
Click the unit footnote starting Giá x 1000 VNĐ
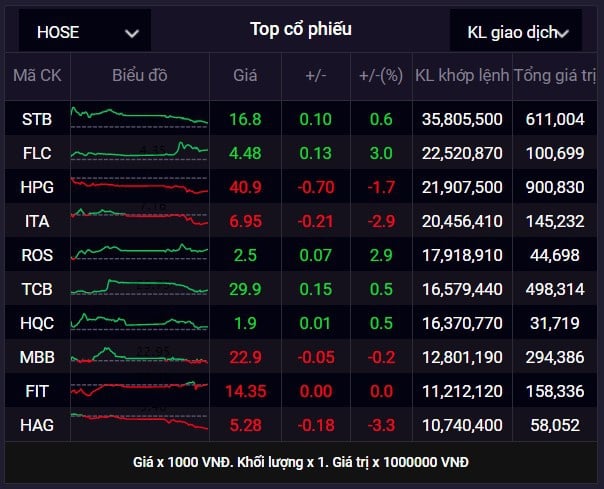point(301,462)
